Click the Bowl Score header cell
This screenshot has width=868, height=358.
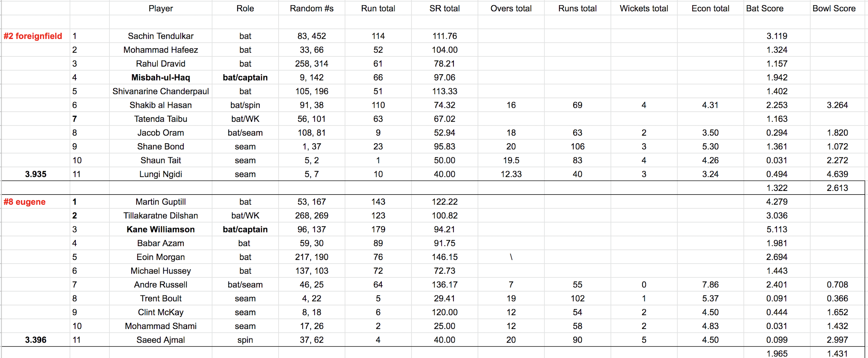834,9
